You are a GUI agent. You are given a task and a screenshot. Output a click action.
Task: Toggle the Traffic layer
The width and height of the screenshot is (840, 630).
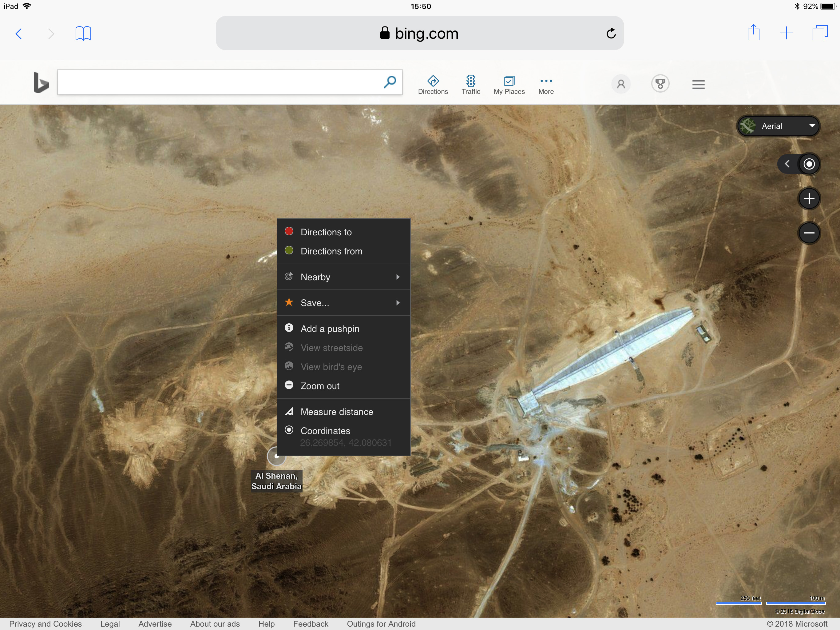pos(470,85)
